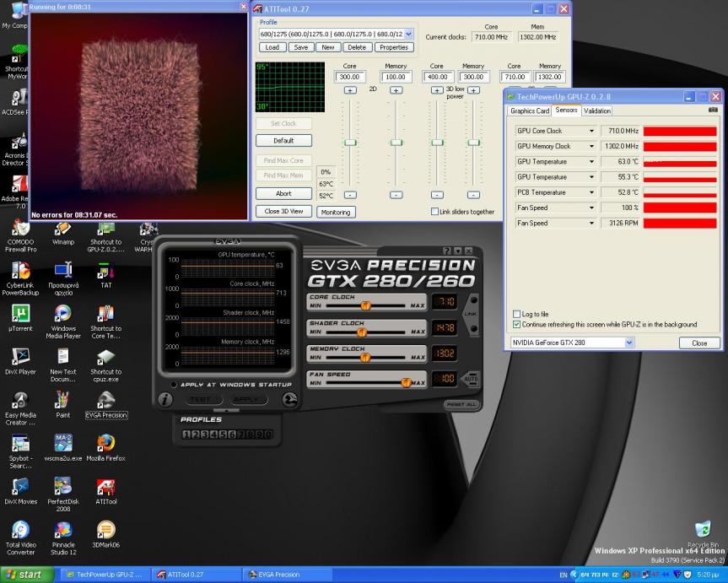
Task: Click the Delete profile button
Action: [357, 47]
